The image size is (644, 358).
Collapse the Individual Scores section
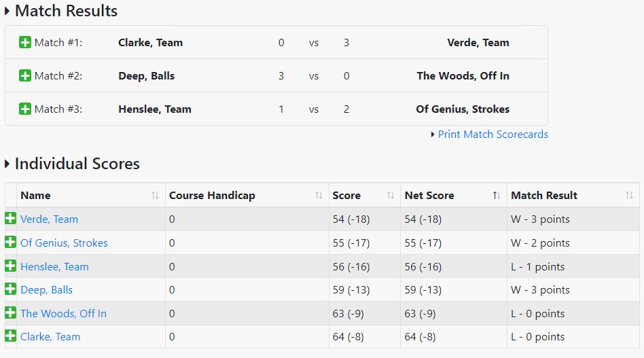[x=7, y=164]
